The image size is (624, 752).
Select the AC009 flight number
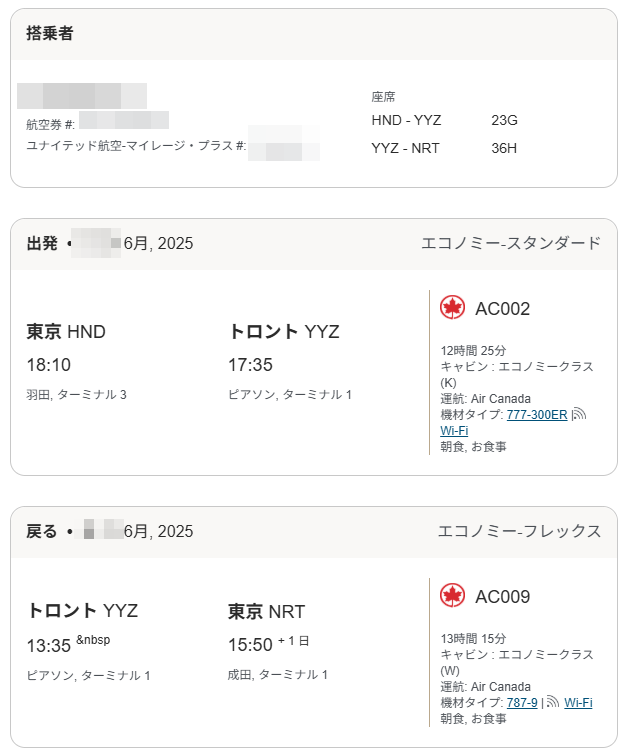[502, 597]
